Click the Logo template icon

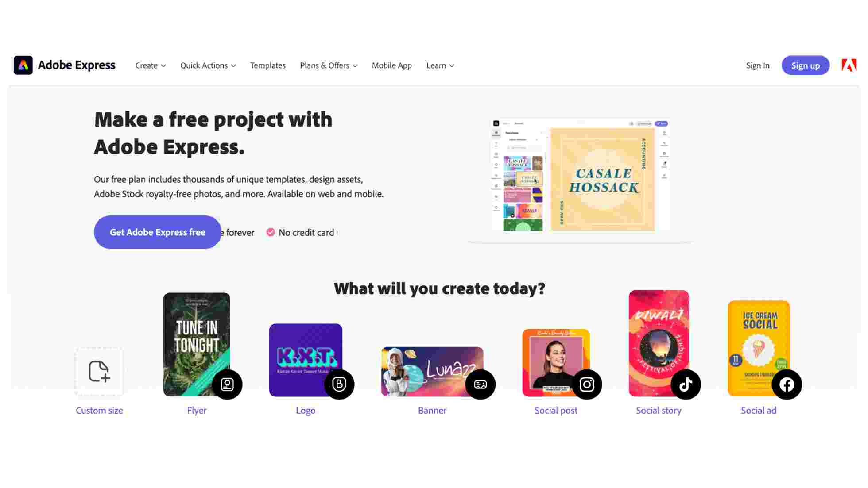tap(305, 359)
